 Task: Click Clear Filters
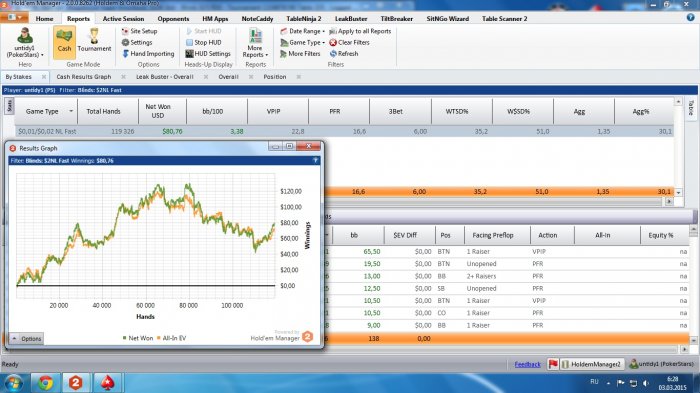point(349,42)
